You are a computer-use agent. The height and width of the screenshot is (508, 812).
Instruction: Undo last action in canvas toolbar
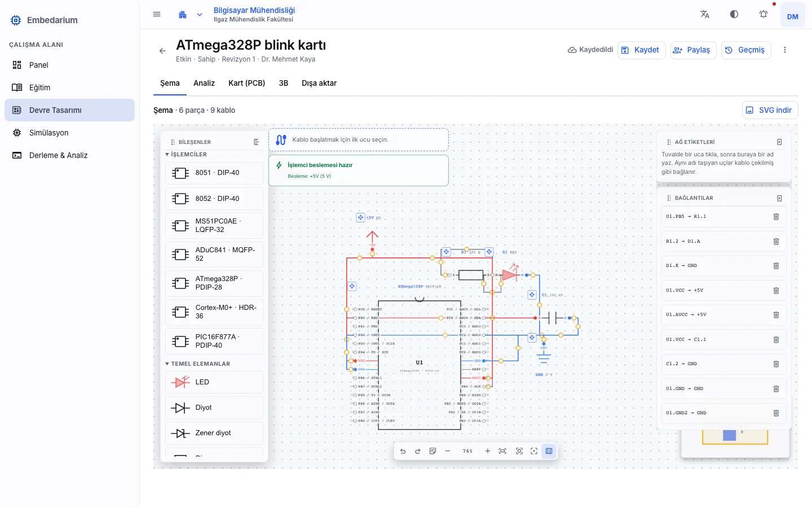403,451
